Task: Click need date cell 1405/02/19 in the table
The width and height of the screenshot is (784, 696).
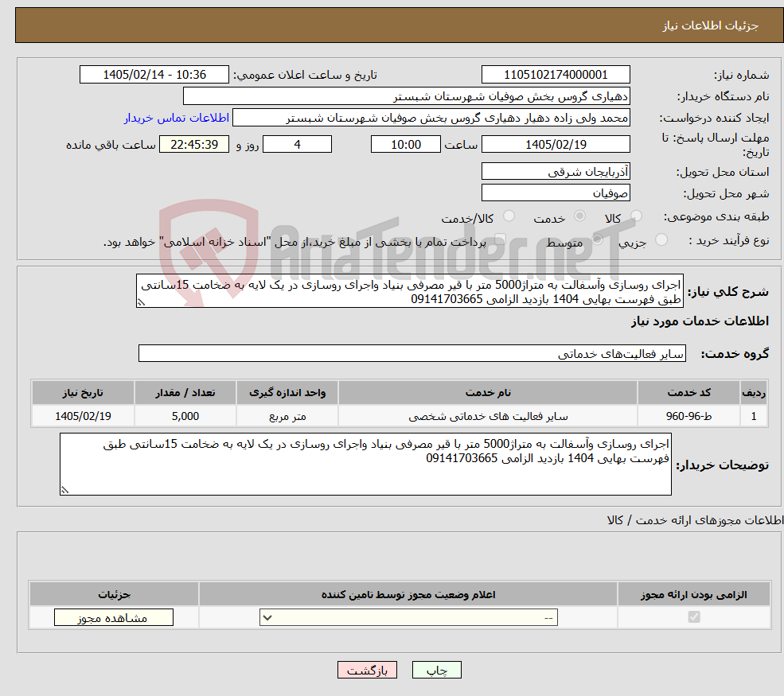Action: (x=83, y=416)
